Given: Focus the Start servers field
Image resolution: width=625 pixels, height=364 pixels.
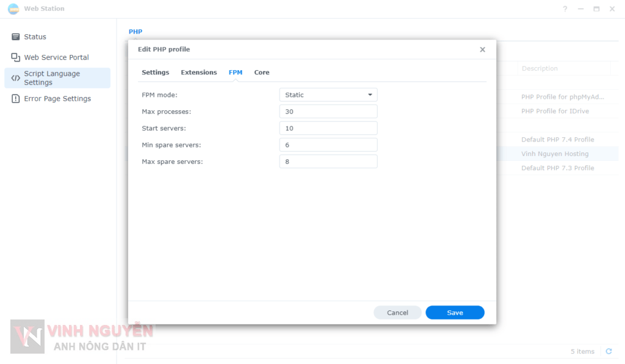Looking at the screenshot, I should (328, 128).
